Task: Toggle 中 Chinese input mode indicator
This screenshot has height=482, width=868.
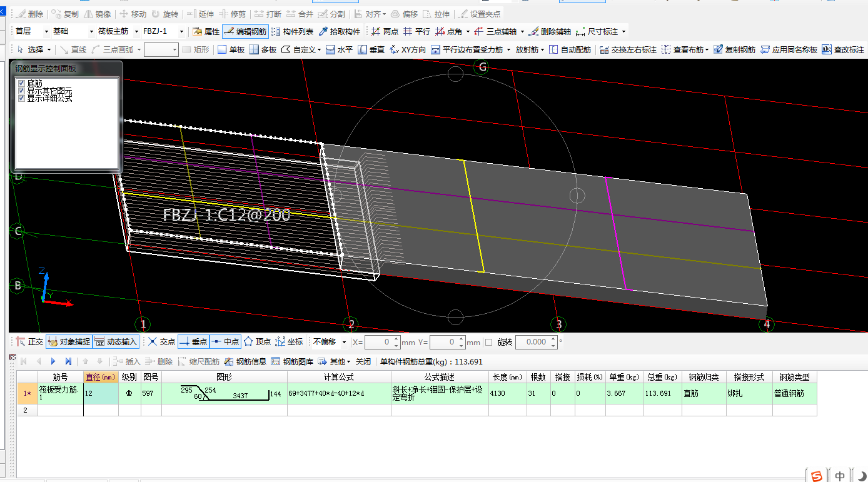Action: pos(840,476)
